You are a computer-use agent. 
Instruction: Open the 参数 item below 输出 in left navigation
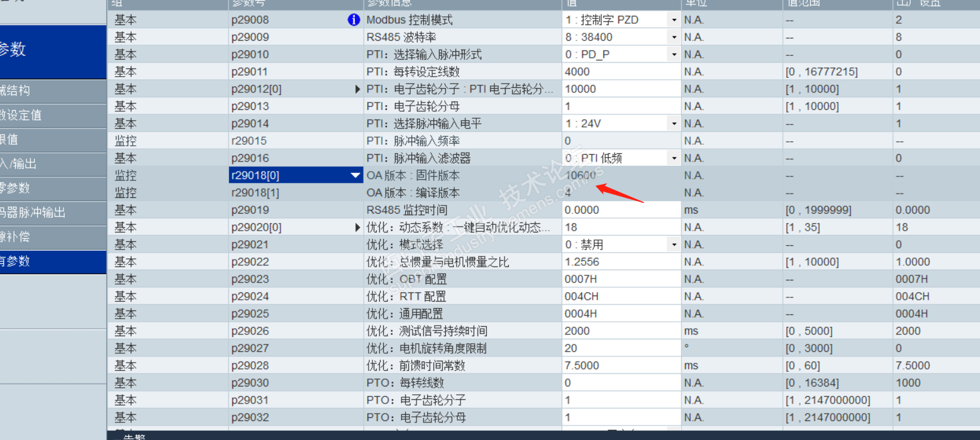(x=53, y=189)
